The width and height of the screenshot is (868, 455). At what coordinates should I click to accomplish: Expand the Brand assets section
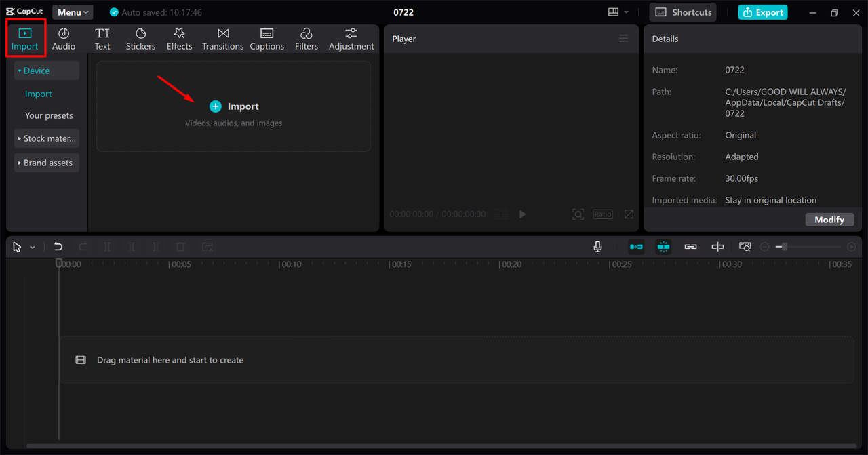[x=47, y=163]
